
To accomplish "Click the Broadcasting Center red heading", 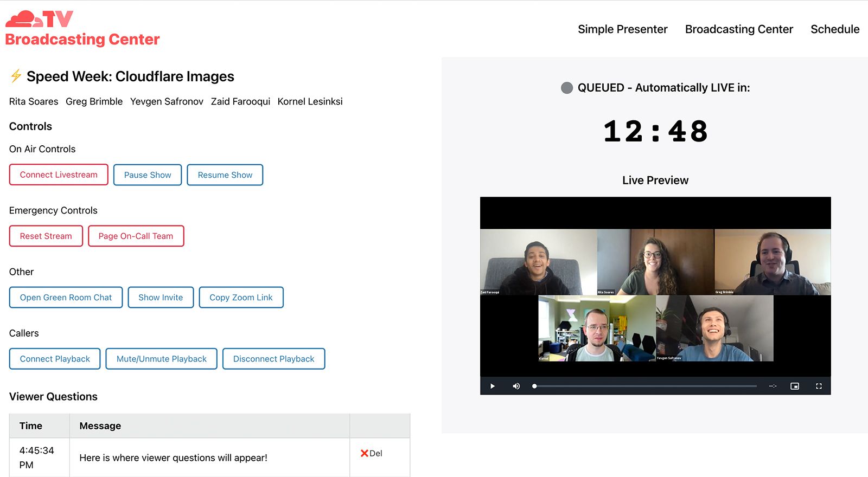I will click(x=82, y=40).
